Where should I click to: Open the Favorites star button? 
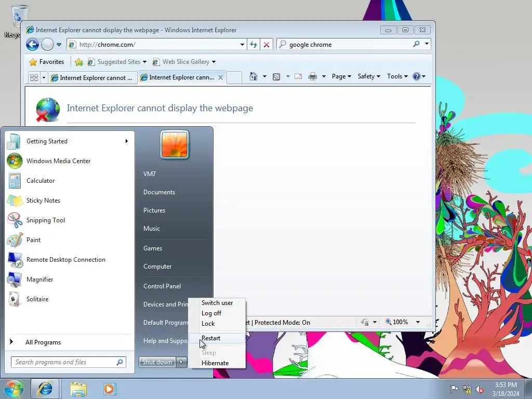pyautogui.click(x=46, y=62)
